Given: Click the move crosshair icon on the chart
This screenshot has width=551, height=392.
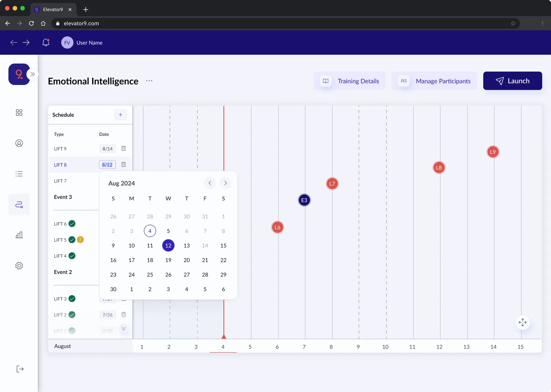Looking at the screenshot, I should 523,322.
